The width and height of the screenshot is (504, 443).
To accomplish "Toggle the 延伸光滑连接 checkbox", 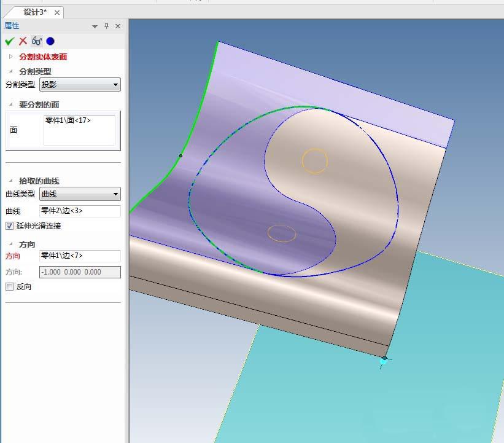I will (x=9, y=226).
